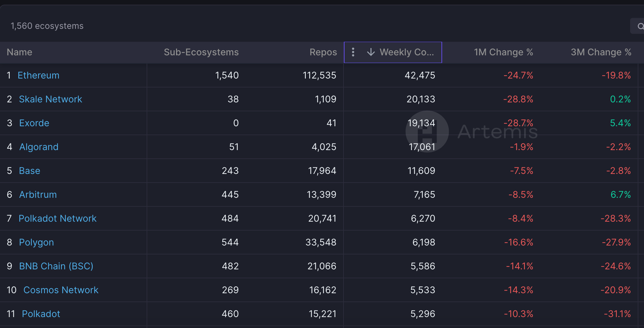The width and height of the screenshot is (644, 328).
Task: Click Polygon's weekly commits 6,198
Action: pyautogui.click(x=424, y=242)
